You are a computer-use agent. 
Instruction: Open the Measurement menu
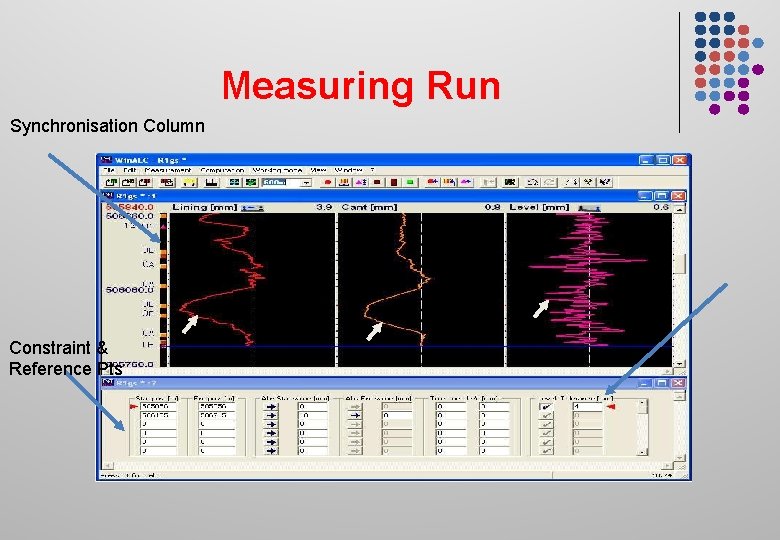(168, 171)
